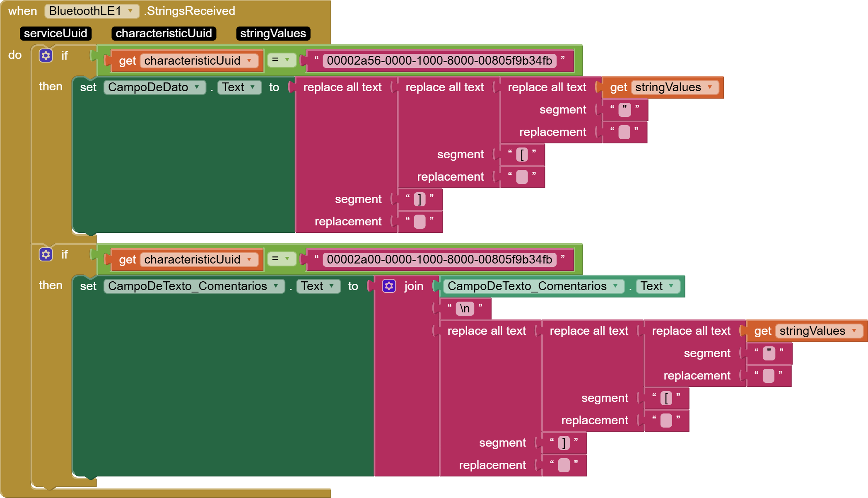The width and height of the screenshot is (868, 498).
Task: Click the first if block's gear mutator icon
Action: click(x=46, y=55)
